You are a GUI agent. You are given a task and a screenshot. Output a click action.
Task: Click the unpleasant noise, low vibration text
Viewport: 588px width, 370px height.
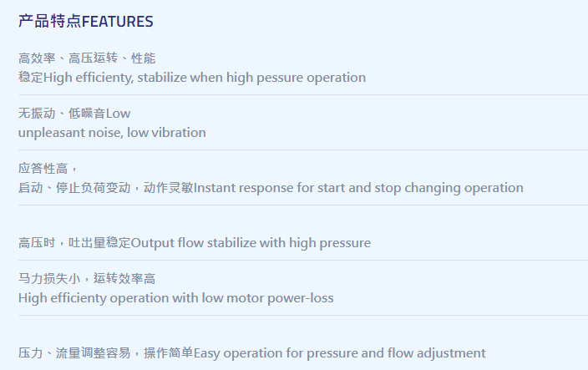(112, 133)
